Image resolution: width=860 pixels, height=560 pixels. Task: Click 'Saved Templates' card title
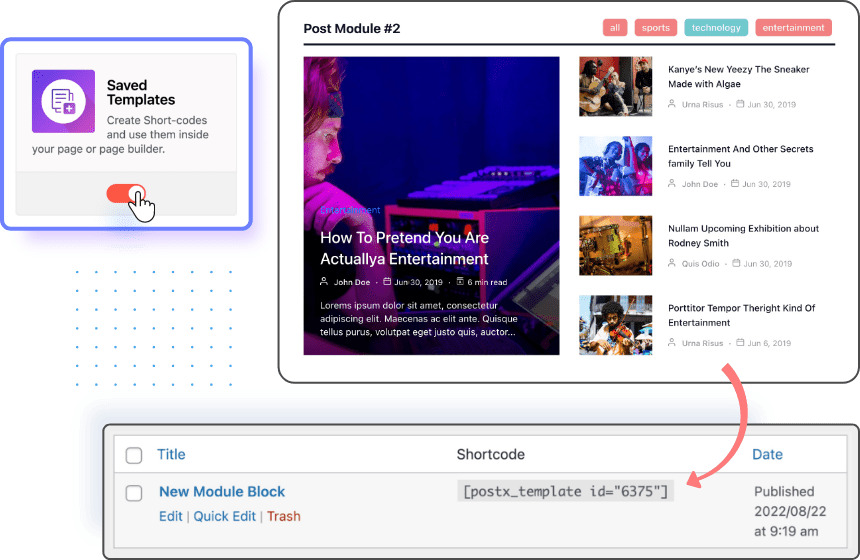[x=141, y=92]
